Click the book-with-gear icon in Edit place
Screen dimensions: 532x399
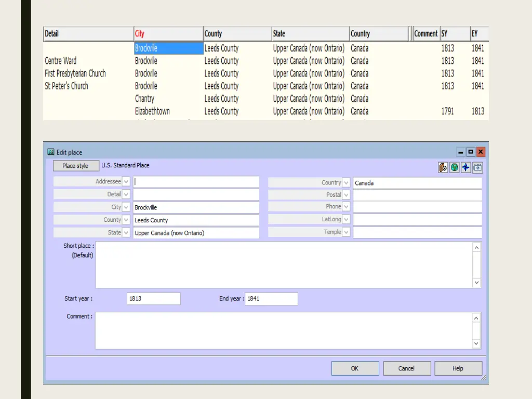coord(443,167)
